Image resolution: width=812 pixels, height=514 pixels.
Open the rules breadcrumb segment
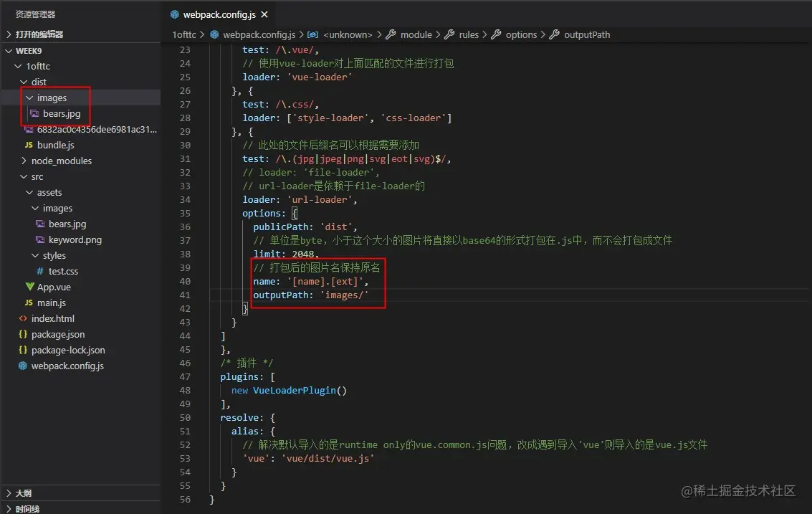click(x=469, y=34)
